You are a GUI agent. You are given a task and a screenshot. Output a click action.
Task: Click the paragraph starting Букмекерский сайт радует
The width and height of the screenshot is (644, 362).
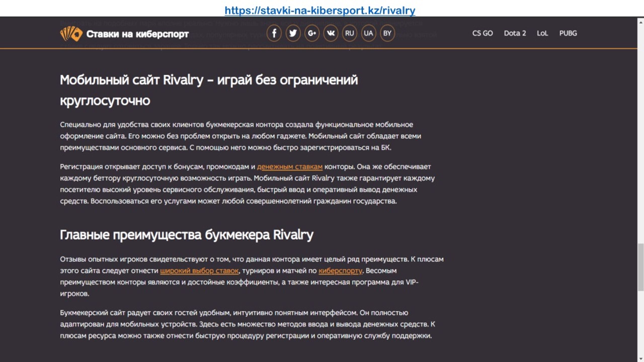[x=248, y=324]
